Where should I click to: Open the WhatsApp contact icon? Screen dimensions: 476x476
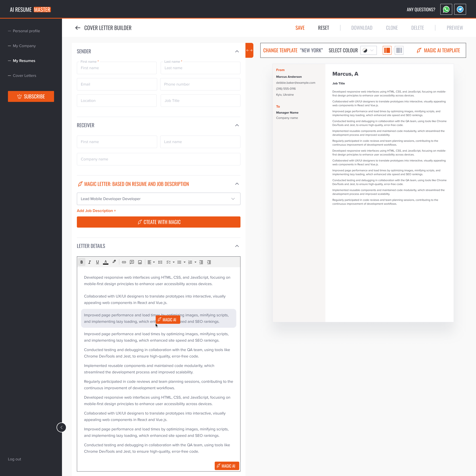tap(446, 9)
